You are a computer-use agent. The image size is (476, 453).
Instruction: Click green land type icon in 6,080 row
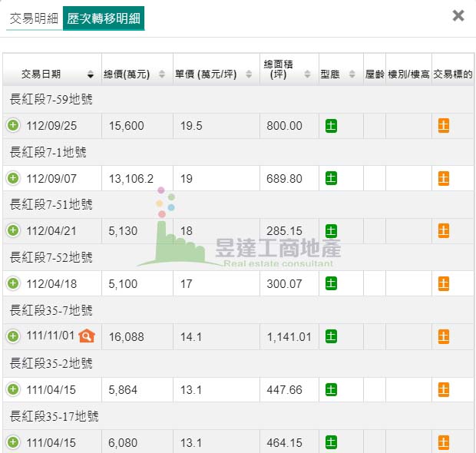coord(331,442)
